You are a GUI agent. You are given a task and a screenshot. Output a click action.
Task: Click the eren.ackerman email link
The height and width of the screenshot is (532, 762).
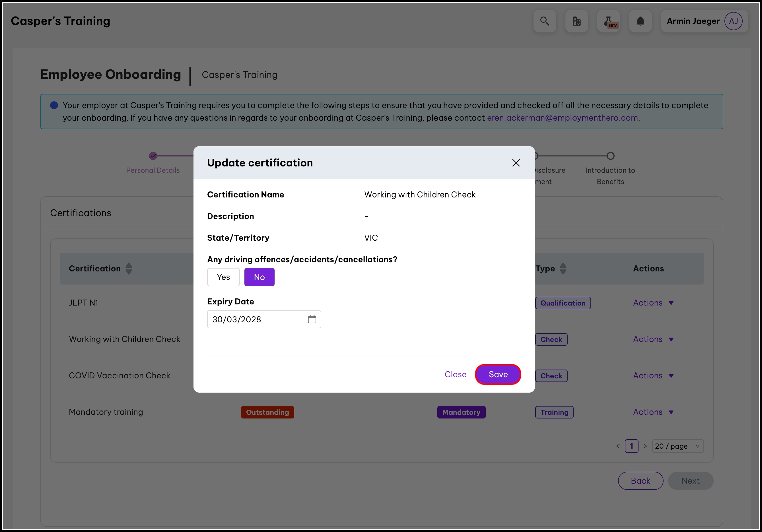(562, 118)
